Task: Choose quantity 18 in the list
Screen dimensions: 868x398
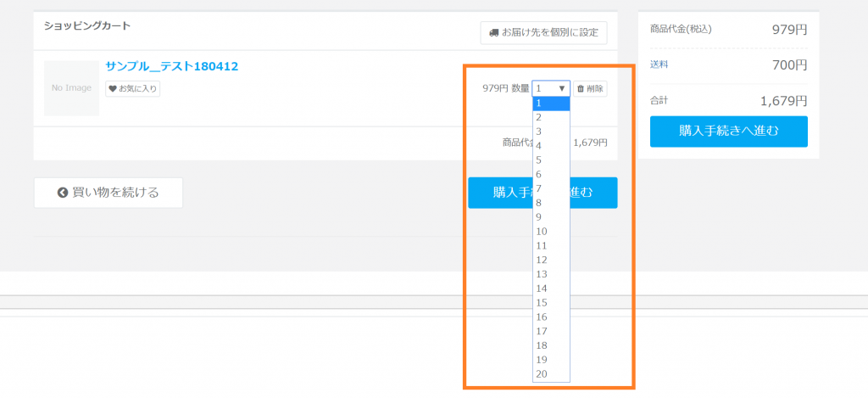Action: (550, 345)
